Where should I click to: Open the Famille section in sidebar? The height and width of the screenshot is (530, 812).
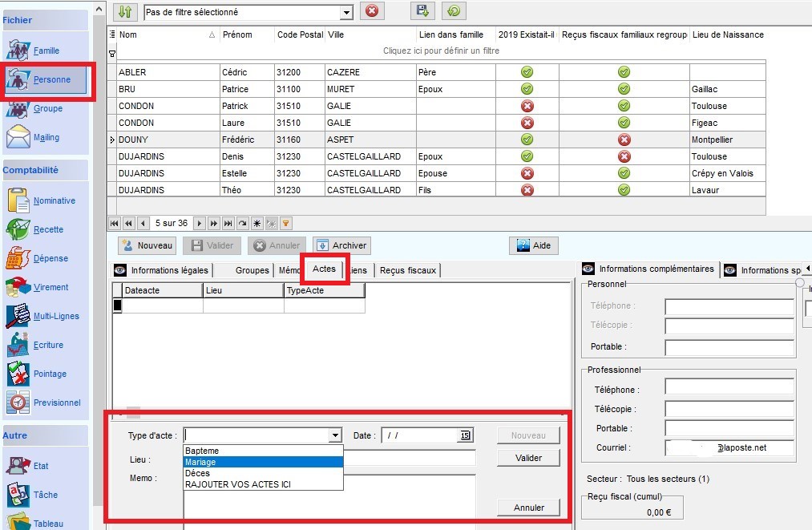pos(46,51)
